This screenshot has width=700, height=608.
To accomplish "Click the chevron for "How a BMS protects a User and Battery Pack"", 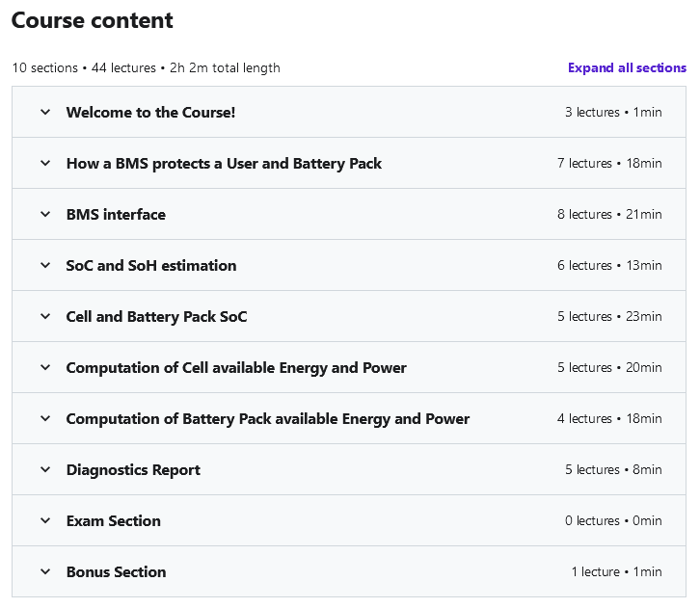I will (x=45, y=164).
